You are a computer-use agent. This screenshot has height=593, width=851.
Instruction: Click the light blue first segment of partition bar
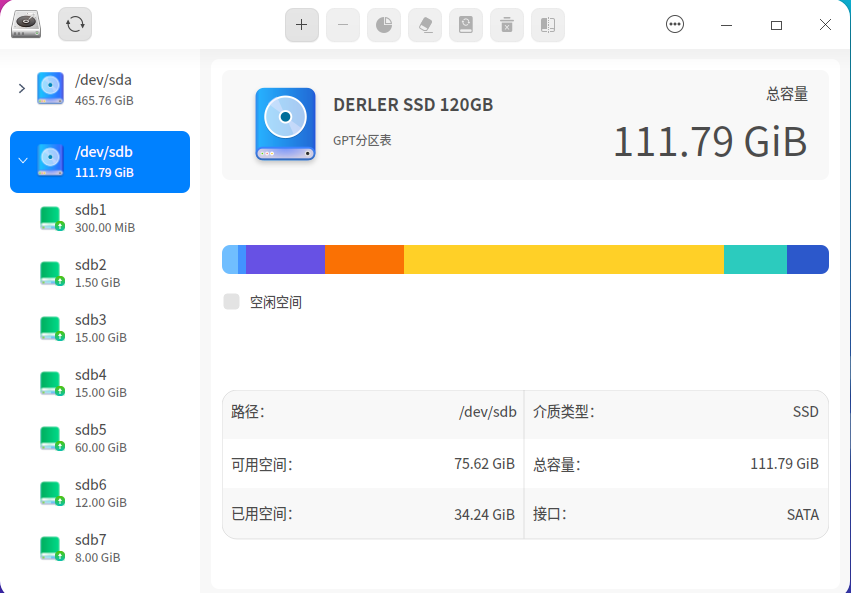pyautogui.click(x=230, y=259)
